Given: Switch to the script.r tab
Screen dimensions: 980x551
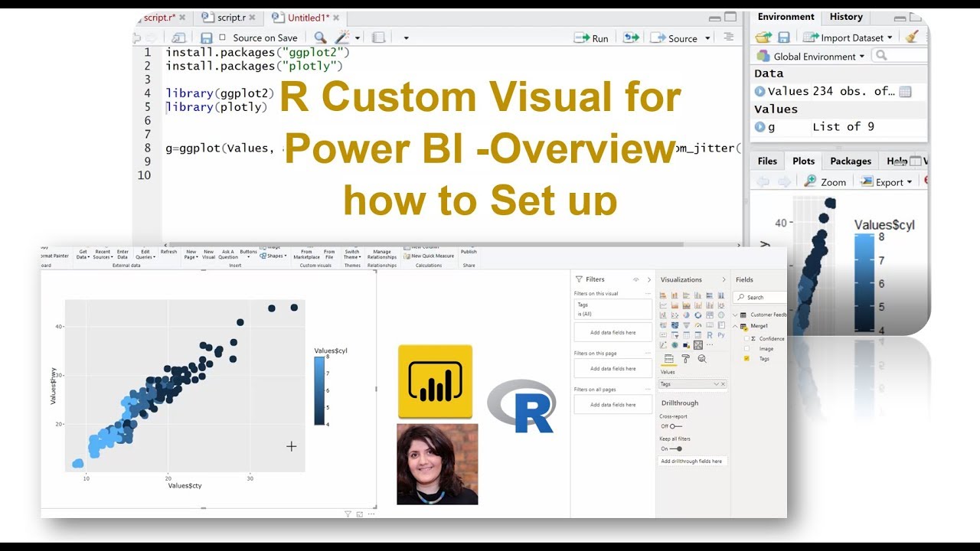Looking at the screenshot, I should pos(227,17).
